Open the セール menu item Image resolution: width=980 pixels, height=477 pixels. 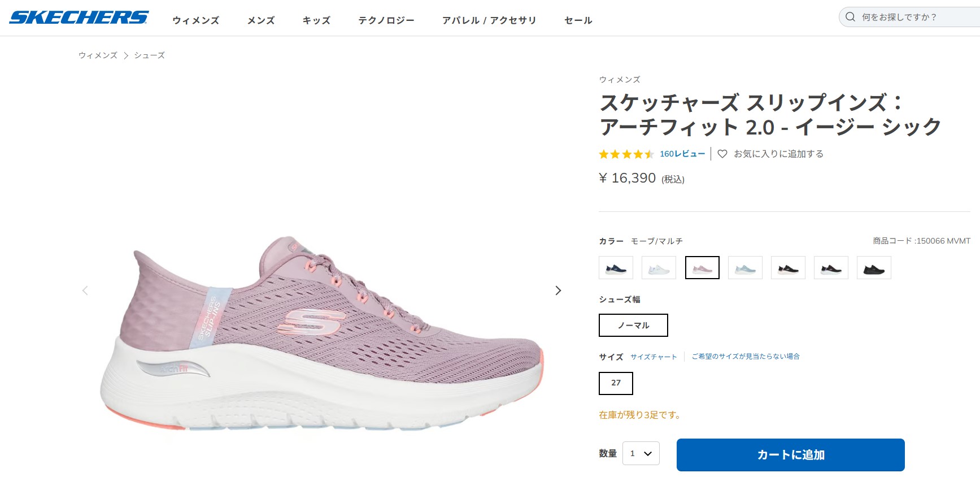coord(578,20)
